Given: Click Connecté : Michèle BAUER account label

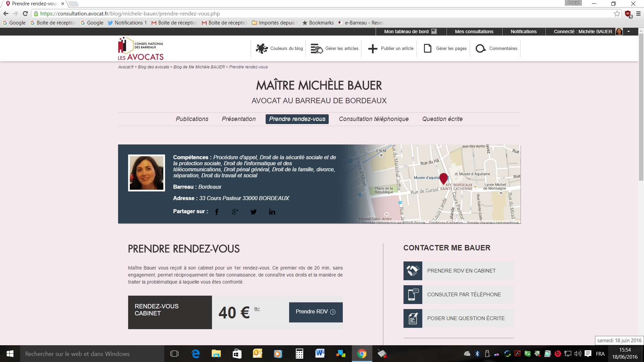Looking at the screenshot, I should 583,32.
